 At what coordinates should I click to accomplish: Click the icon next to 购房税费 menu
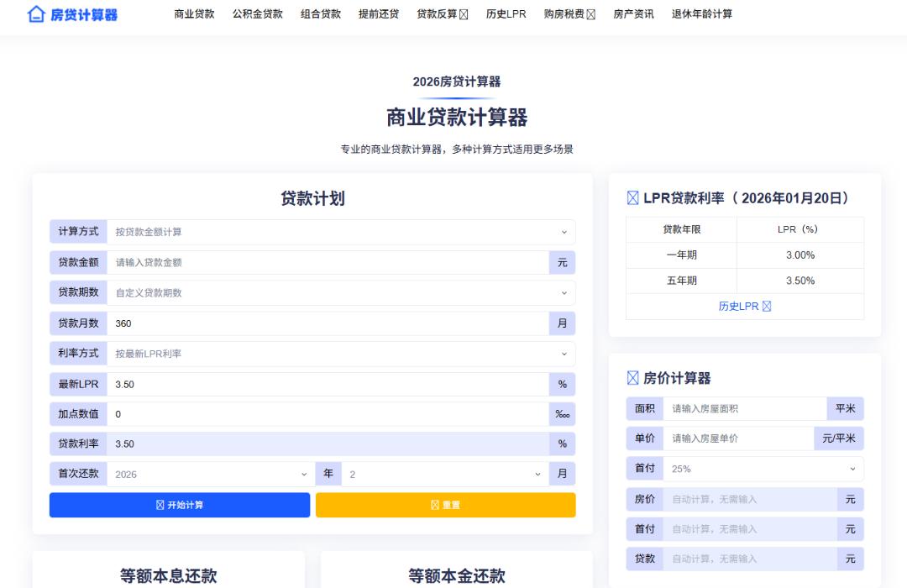pyautogui.click(x=590, y=14)
